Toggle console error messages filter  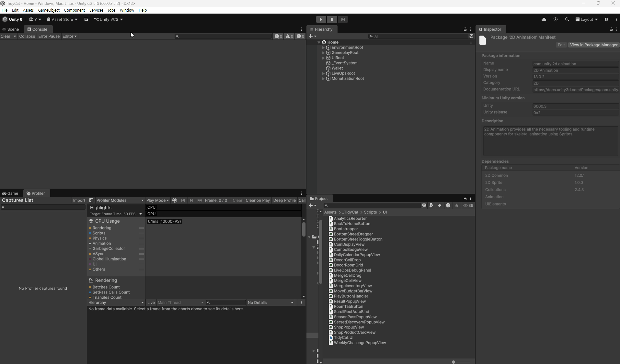click(x=301, y=36)
